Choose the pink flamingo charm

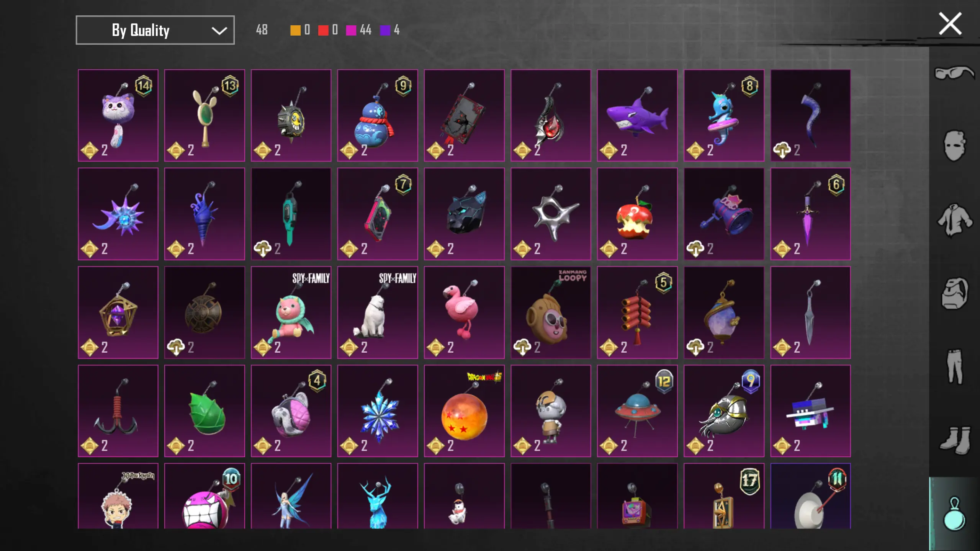pyautogui.click(x=464, y=312)
